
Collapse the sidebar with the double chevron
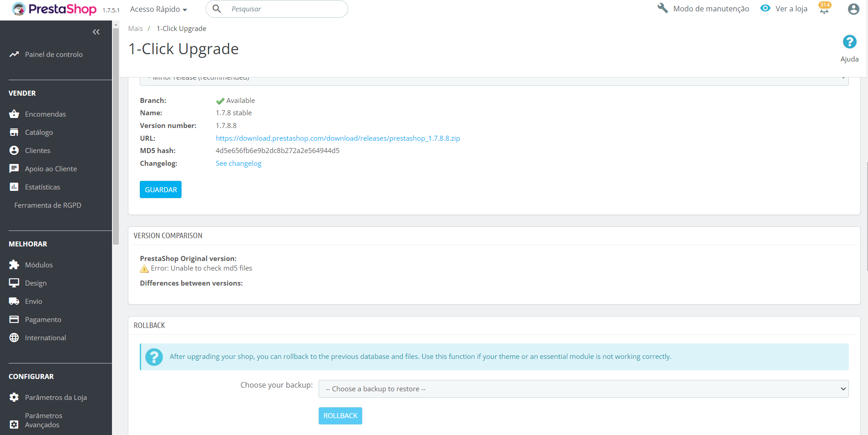[x=96, y=32]
